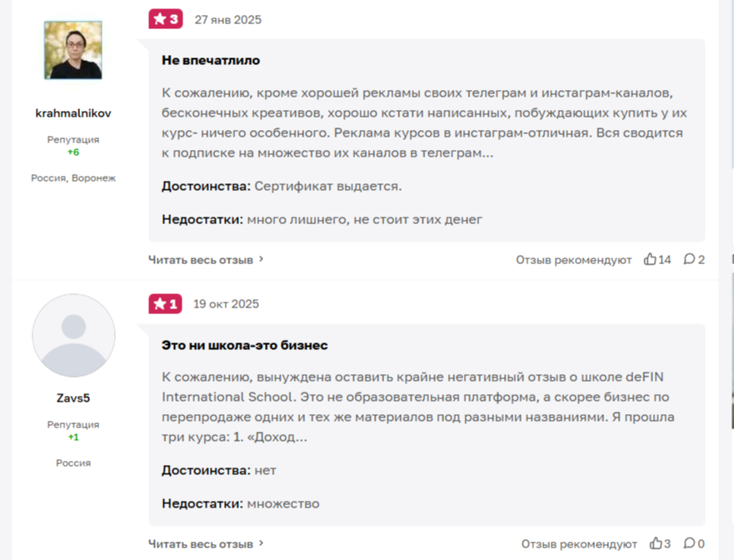Open the username link Zavs5
The image size is (734, 560).
(x=73, y=398)
